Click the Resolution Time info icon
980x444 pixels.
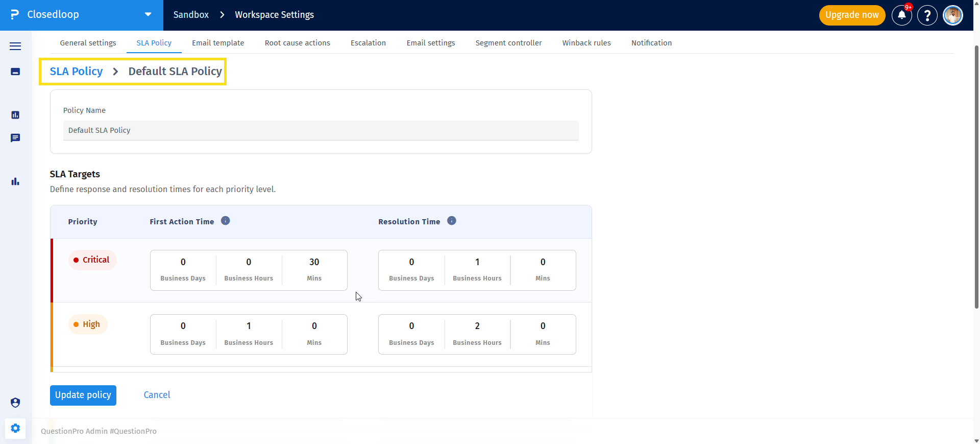[452, 221]
